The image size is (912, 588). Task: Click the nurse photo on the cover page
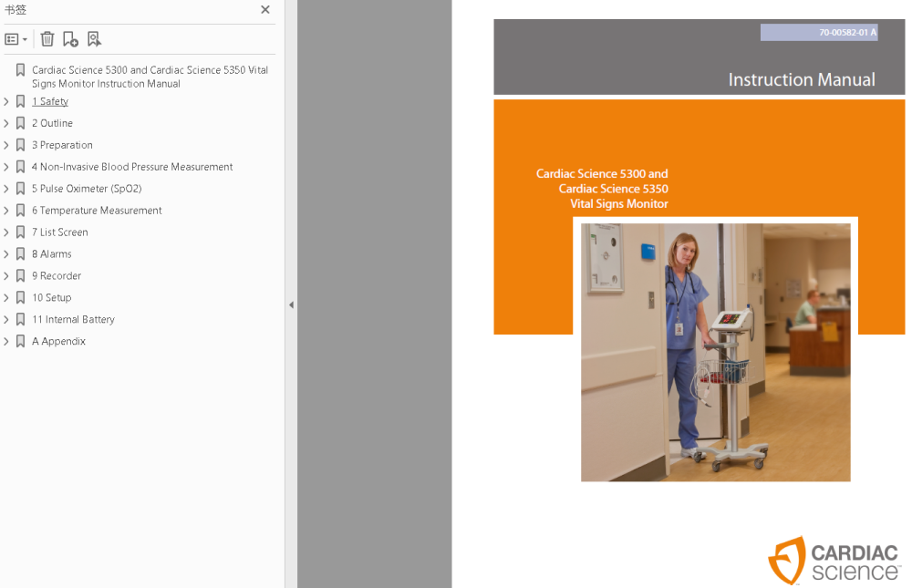[715, 352]
